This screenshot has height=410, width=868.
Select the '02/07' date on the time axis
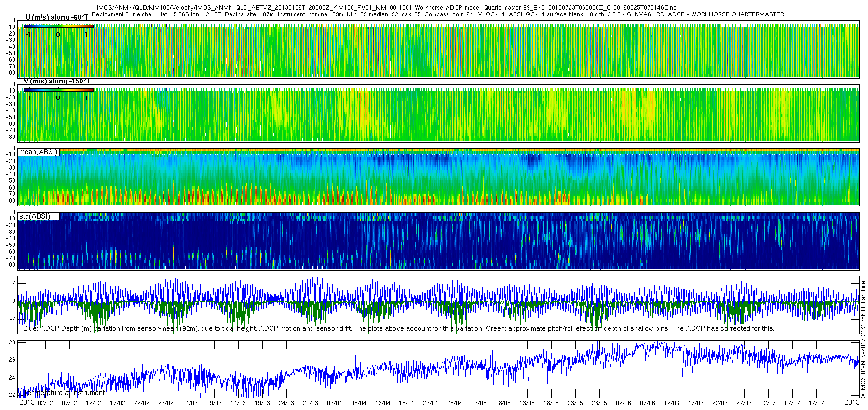(x=768, y=403)
